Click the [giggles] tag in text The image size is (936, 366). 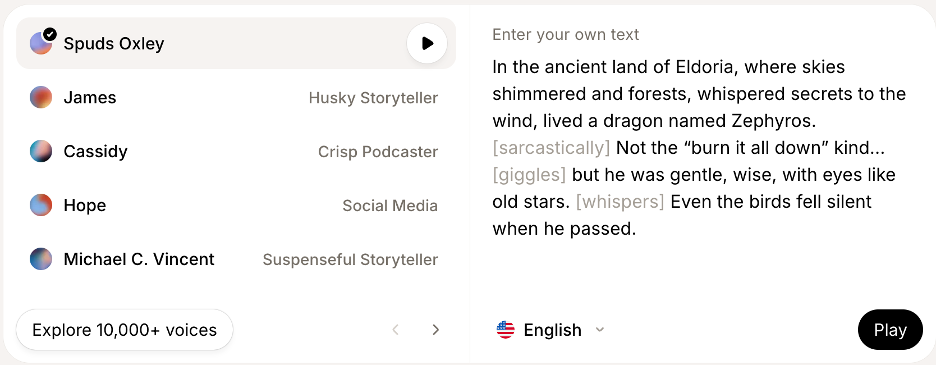click(529, 175)
